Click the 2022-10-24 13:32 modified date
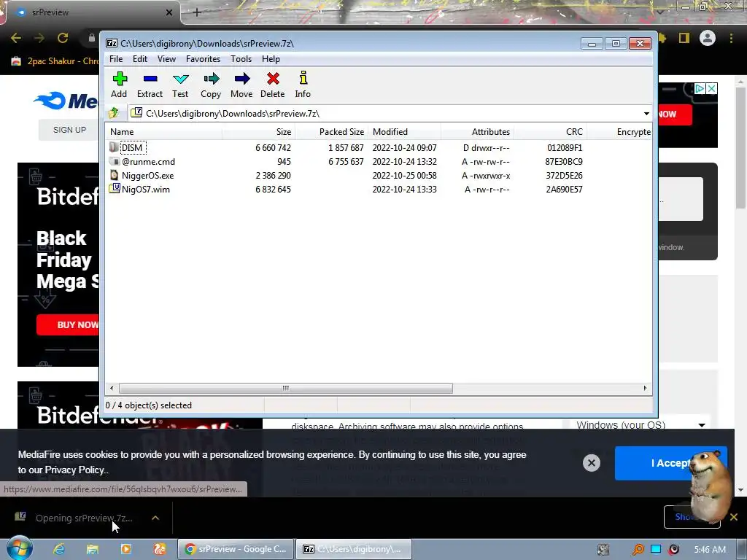 point(404,161)
